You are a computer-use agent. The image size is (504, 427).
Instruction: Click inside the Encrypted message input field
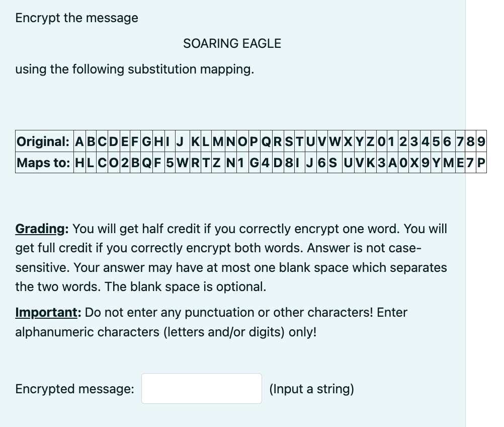201,388
